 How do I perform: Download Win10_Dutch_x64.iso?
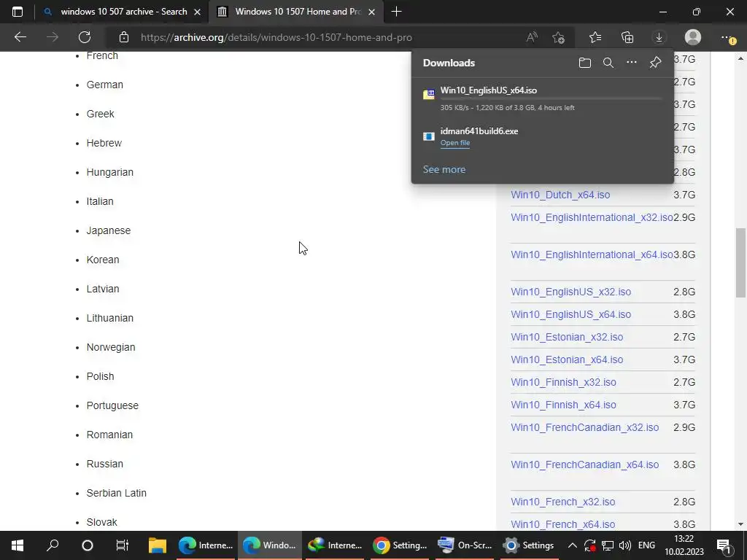[560, 195]
